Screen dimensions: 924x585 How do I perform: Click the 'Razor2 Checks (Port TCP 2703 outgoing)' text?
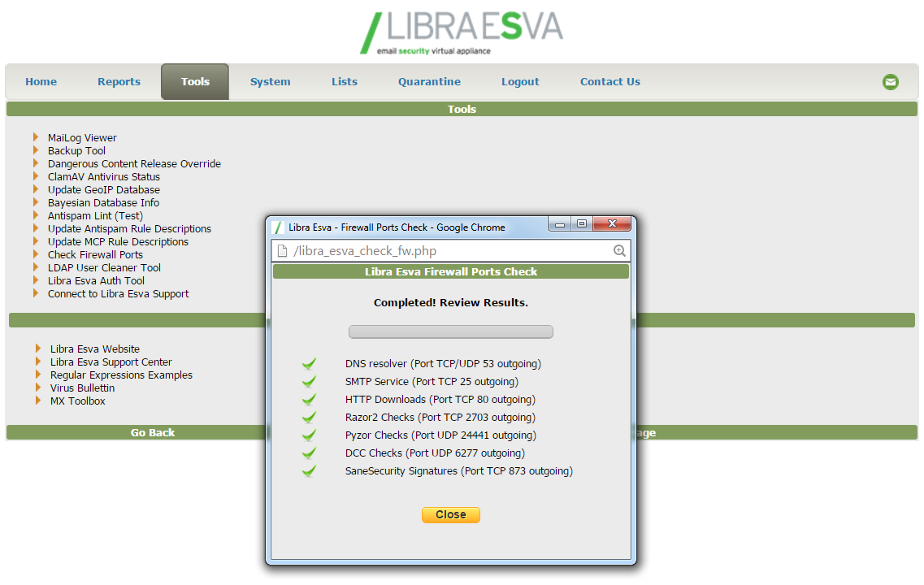(440, 417)
